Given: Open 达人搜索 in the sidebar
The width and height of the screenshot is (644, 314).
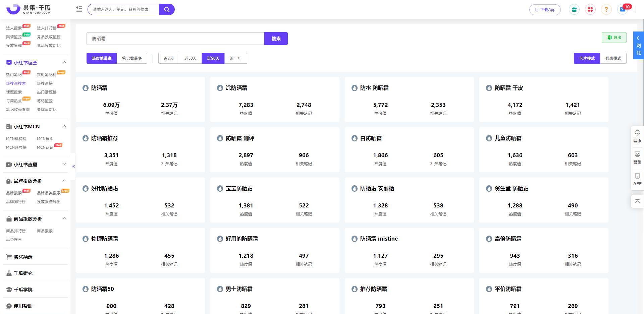Looking at the screenshot, I should (x=14, y=28).
